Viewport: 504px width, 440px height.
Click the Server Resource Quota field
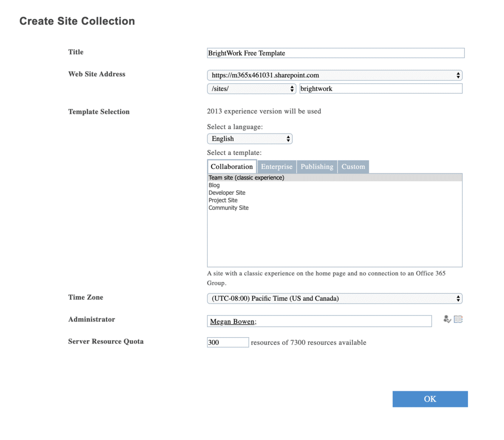pyautogui.click(x=228, y=343)
